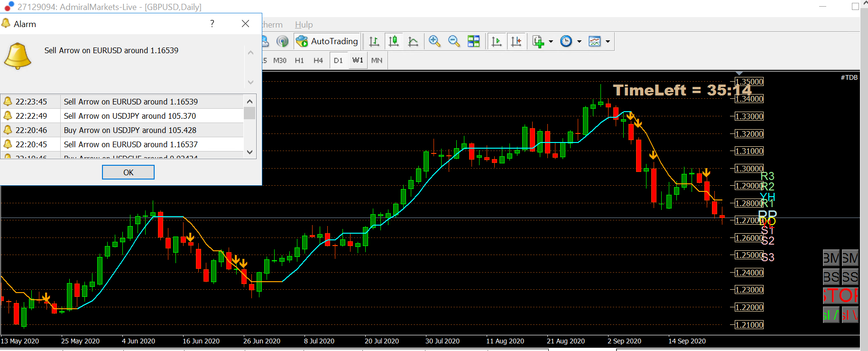Select the 22:23:45 EURUSD sell alert row
The image size is (868, 351).
pyautogui.click(x=122, y=102)
